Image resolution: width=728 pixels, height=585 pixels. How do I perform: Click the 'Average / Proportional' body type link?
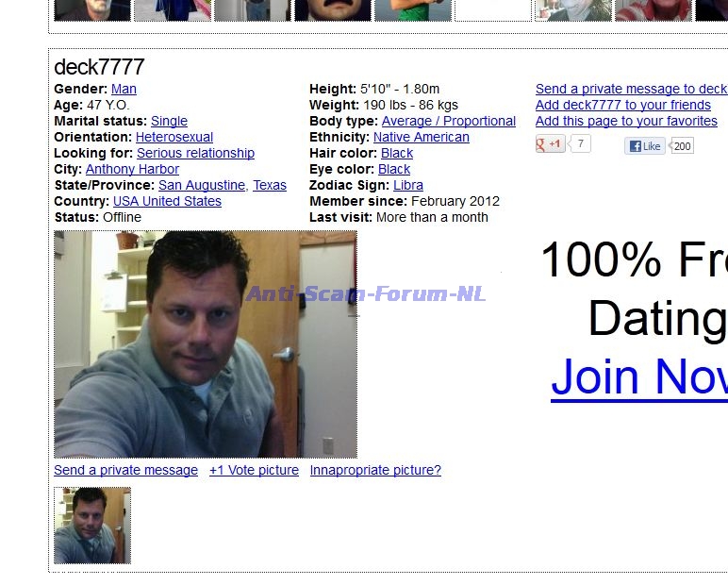pos(449,121)
